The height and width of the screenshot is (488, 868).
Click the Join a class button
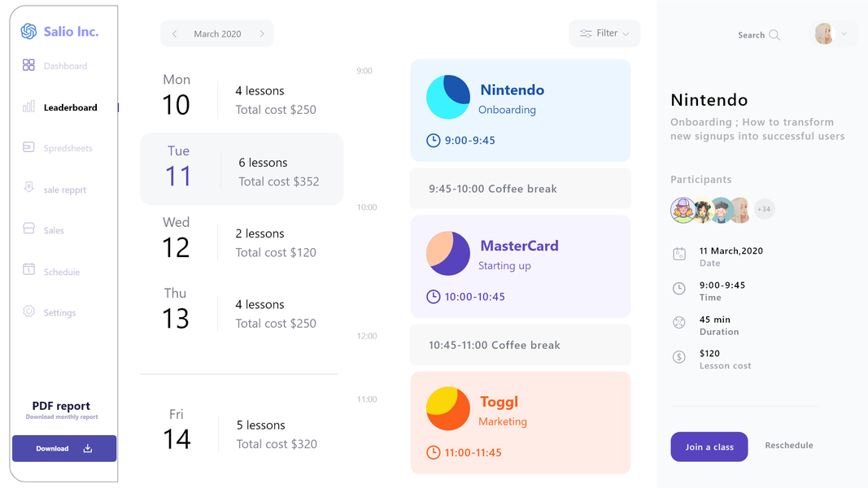tap(709, 447)
